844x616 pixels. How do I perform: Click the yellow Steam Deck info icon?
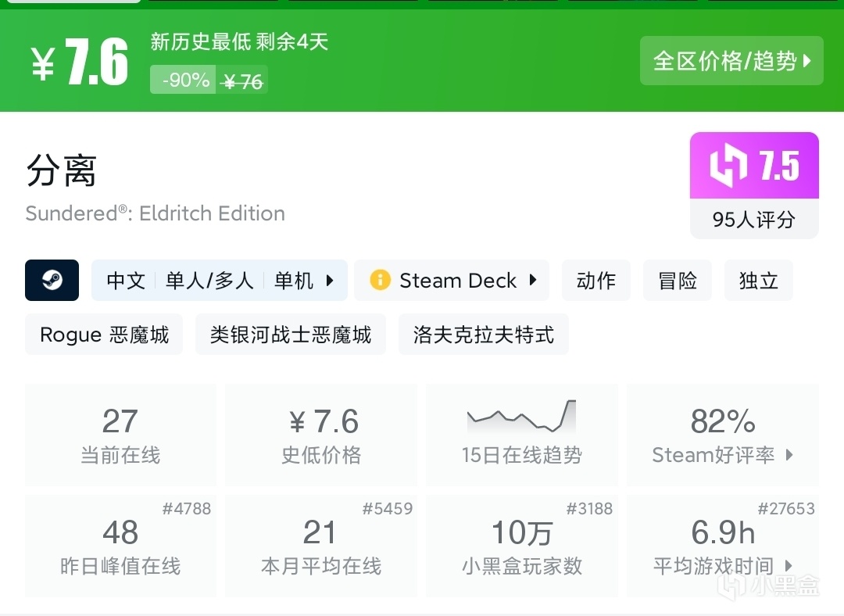[380, 280]
